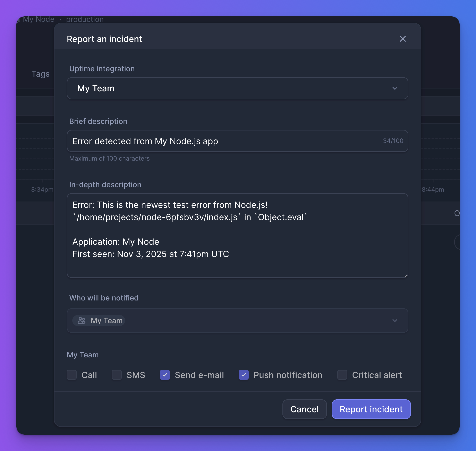
Task: Enable SMS notifications for My Team
Action: pyautogui.click(x=117, y=375)
